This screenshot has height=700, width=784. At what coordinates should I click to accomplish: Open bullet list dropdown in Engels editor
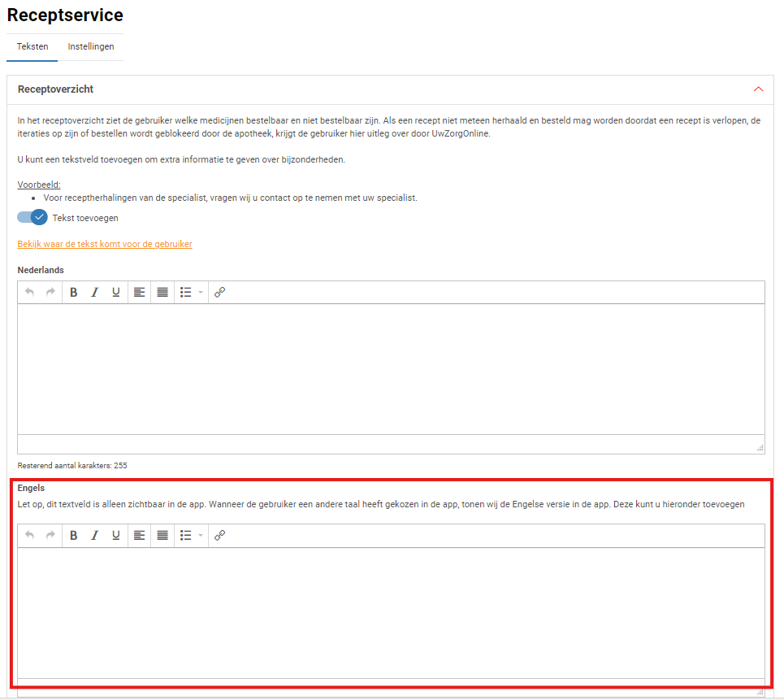(201, 536)
